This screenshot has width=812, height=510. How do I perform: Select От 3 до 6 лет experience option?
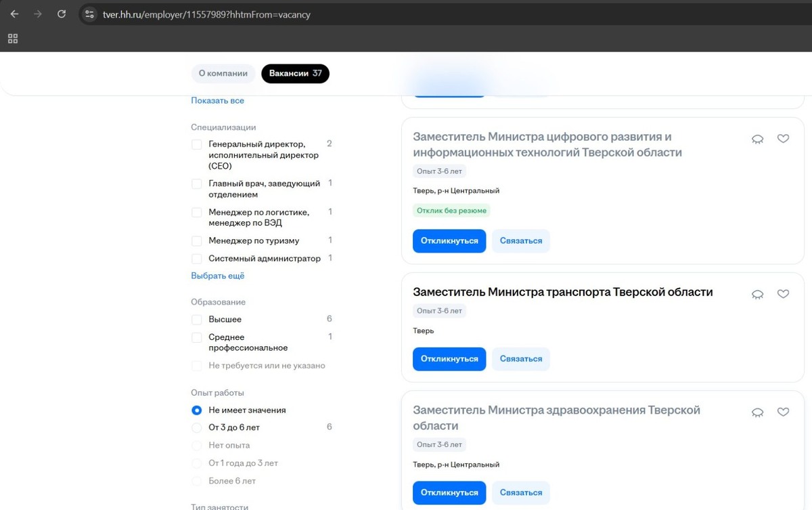click(197, 428)
